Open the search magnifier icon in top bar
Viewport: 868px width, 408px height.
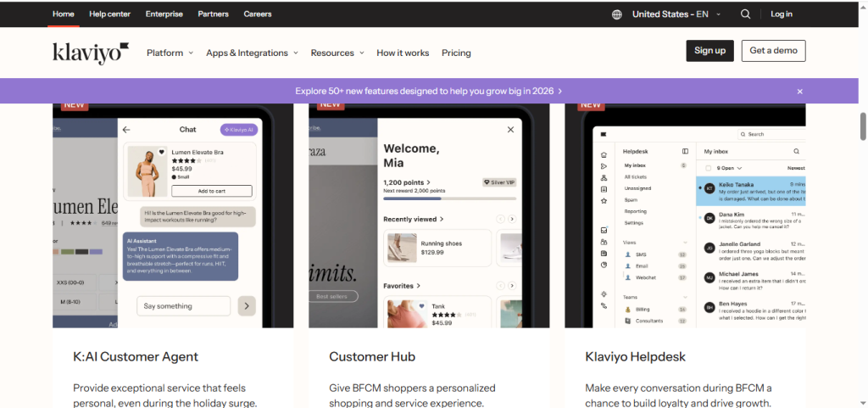click(x=745, y=14)
